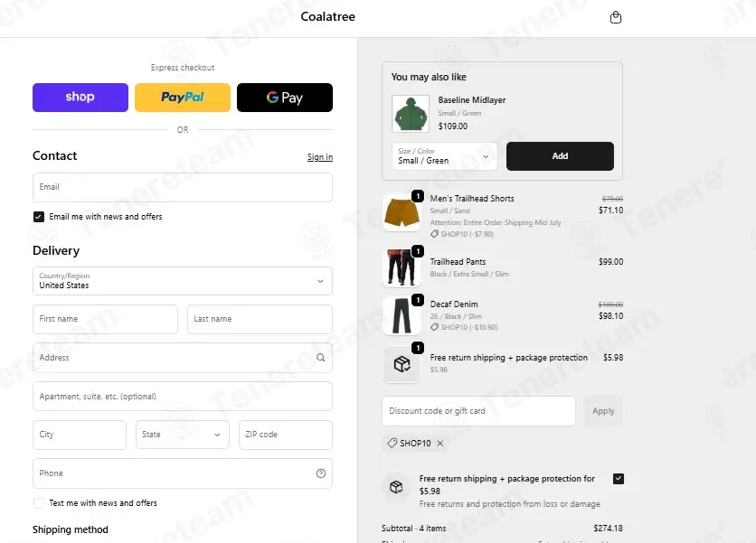This screenshot has height=543, width=756.
Task: Enable Text me with news and offers
Action: 39,503
